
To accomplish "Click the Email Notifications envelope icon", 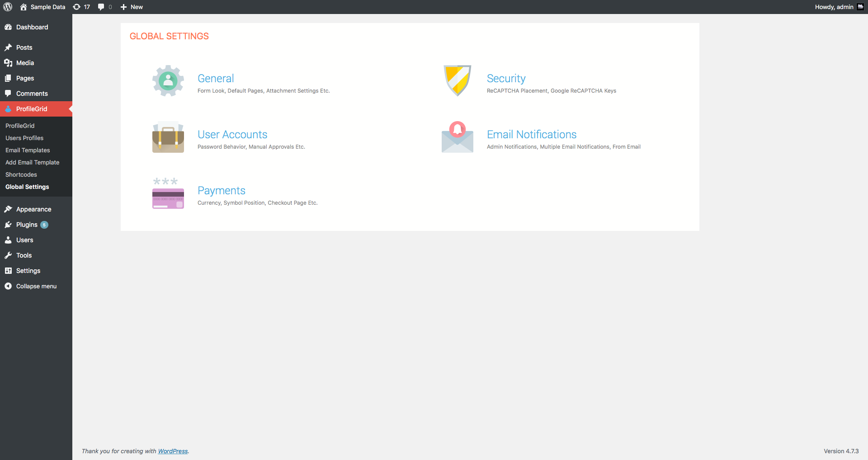I will [x=458, y=137].
